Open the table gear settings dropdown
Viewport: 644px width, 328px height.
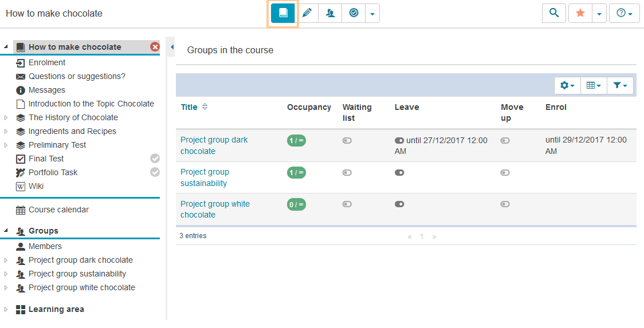pyautogui.click(x=567, y=85)
